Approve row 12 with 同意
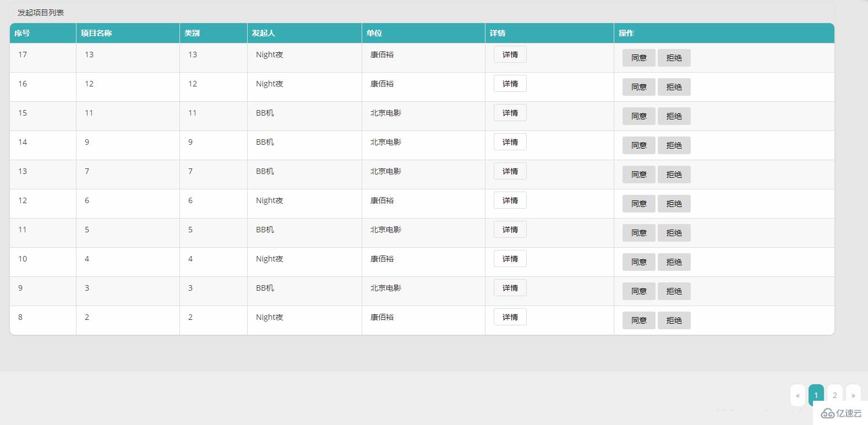The image size is (868, 425). (x=638, y=204)
